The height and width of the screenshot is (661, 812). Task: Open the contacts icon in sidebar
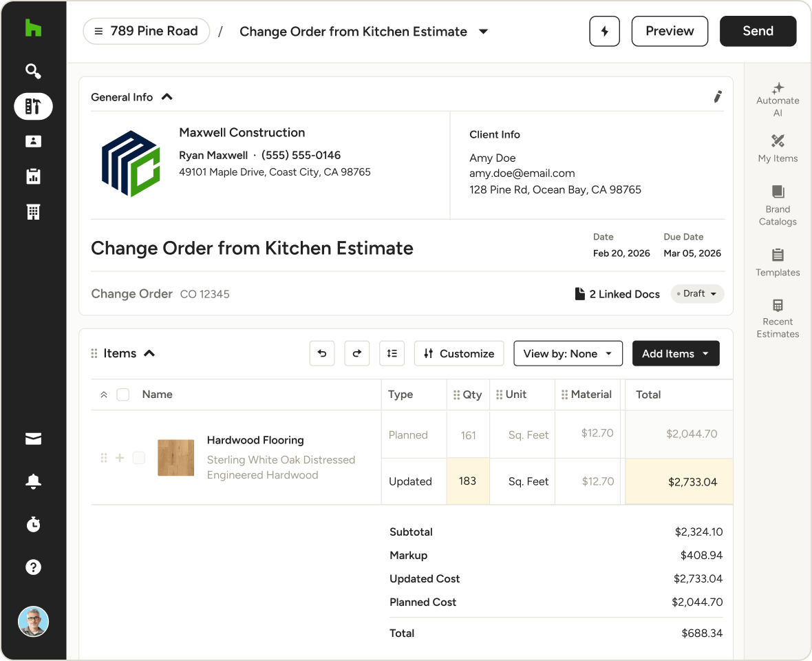(33, 141)
